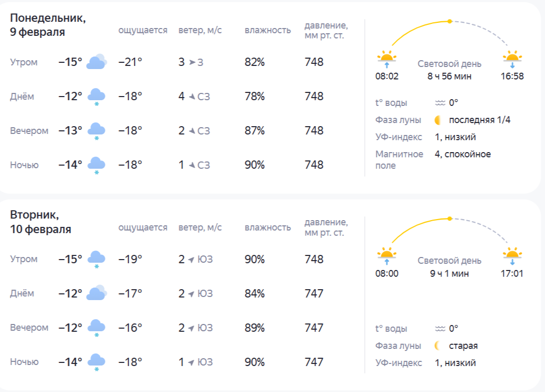Click the sun dot on Monday's daylight arc
The width and height of the screenshot is (545, 392).
449,21
